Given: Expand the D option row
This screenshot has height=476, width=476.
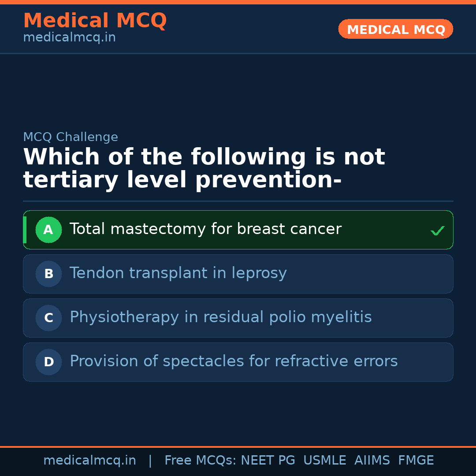Looking at the screenshot, I should [x=238, y=362].
